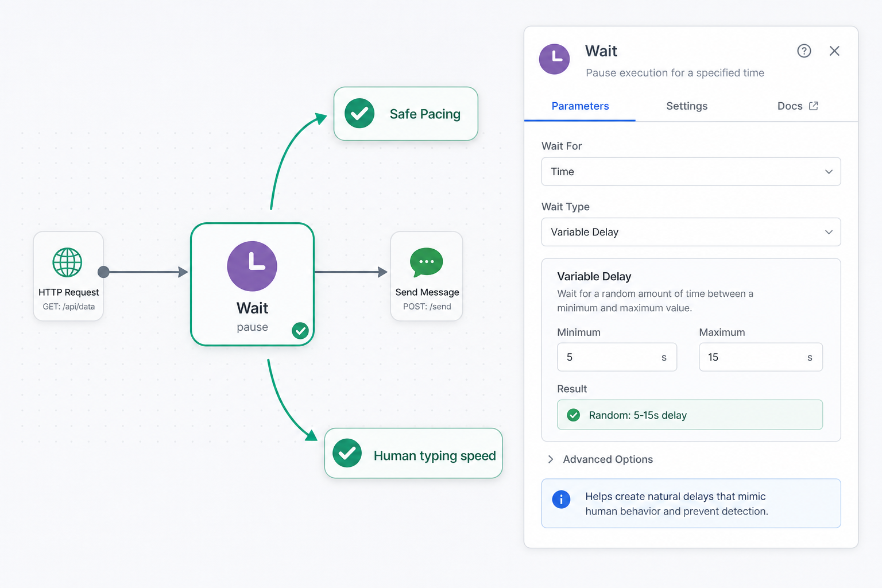Expand the Advanced Options section
882x588 pixels.
point(601,459)
